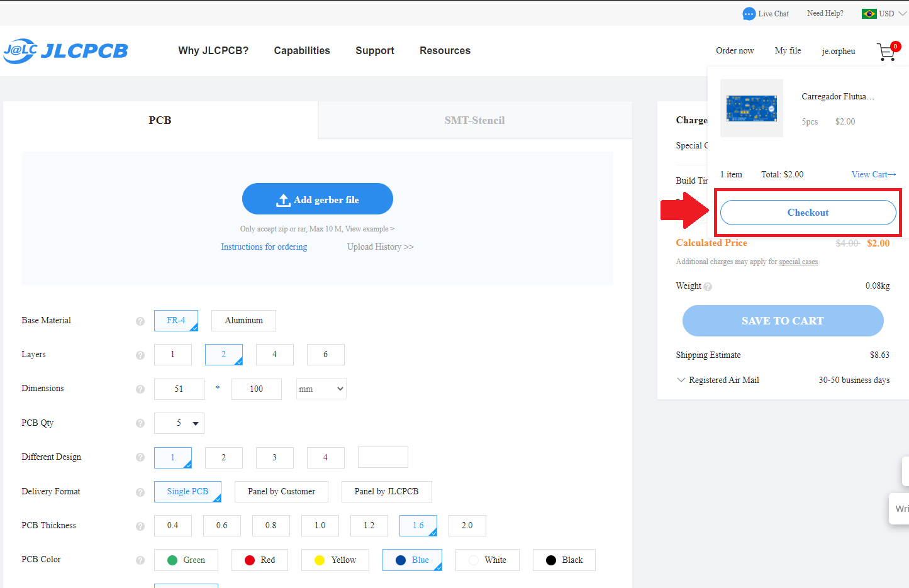The height and width of the screenshot is (588, 909).
Task: Set PCB thickness to 1.2
Action: [369, 526]
